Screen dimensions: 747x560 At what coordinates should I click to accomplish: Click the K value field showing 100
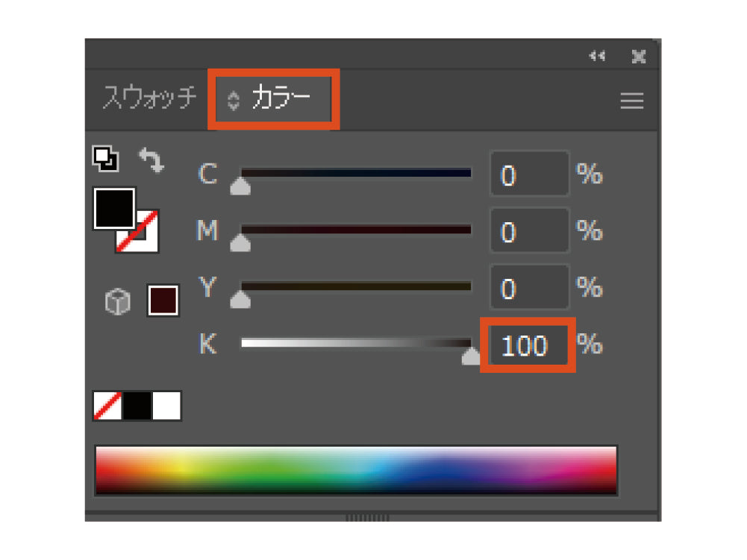[528, 345]
